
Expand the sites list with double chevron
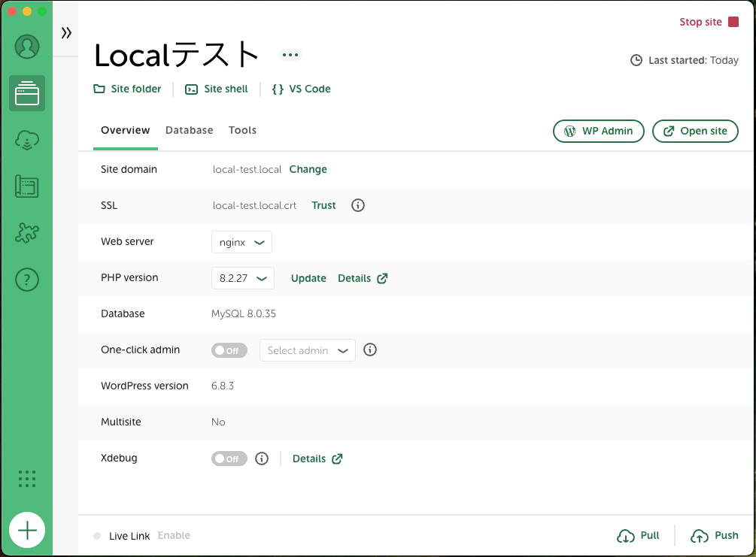click(66, 32)
